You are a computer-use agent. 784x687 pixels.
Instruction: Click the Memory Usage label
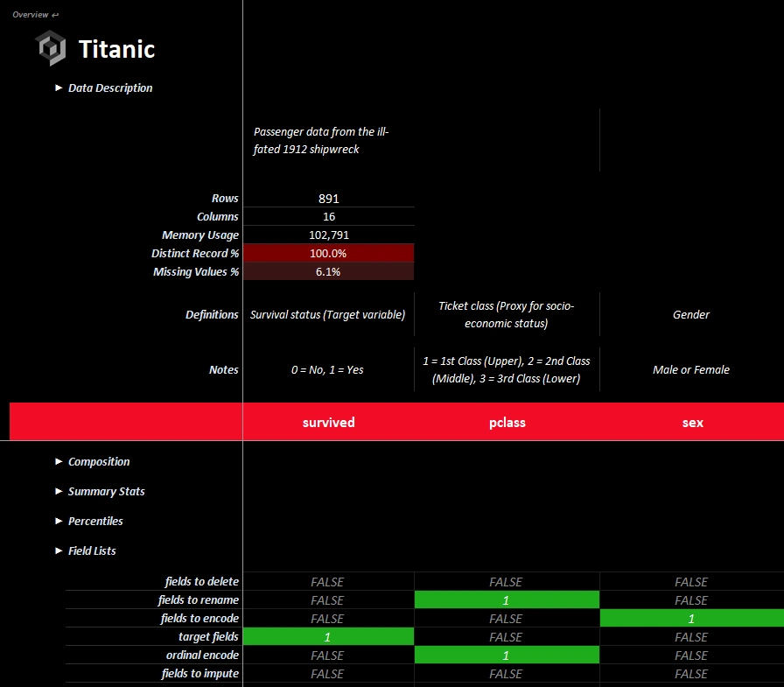[x=200, y=235]
